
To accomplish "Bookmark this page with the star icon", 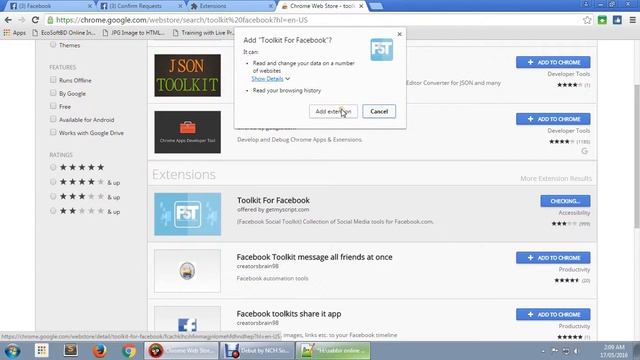I will (587, 20).
